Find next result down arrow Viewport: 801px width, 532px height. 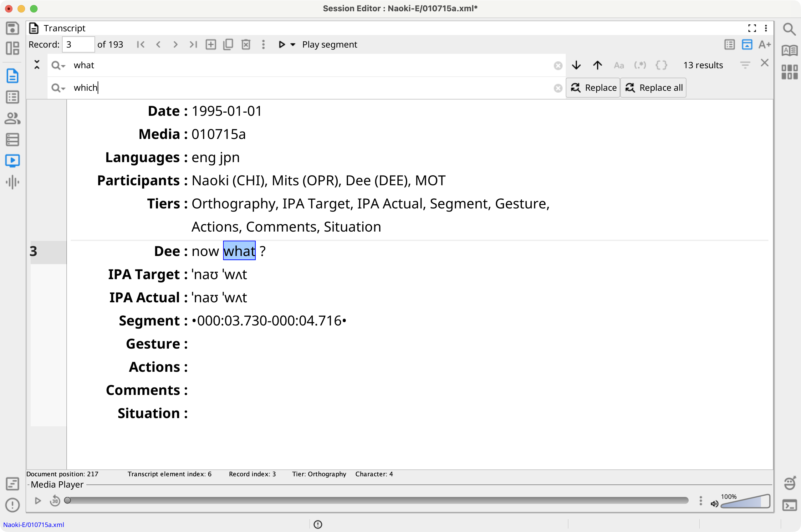tap(576, 65)
